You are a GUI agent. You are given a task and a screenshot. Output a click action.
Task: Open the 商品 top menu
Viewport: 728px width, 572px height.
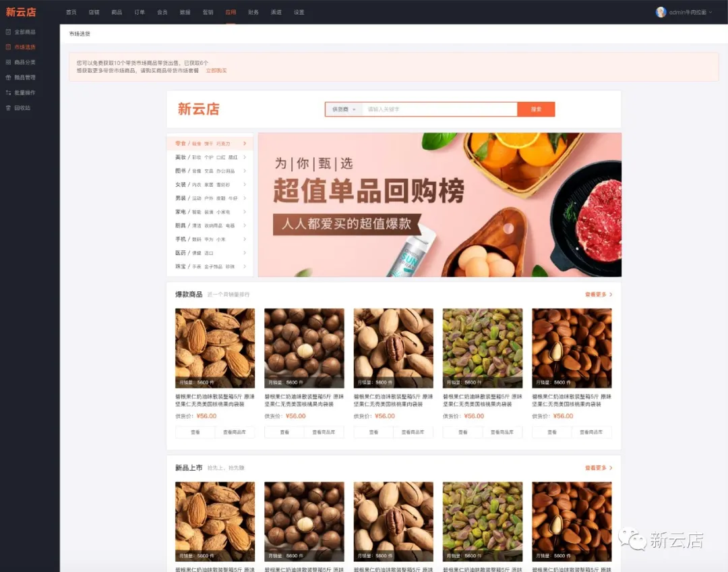coord(117,13)
